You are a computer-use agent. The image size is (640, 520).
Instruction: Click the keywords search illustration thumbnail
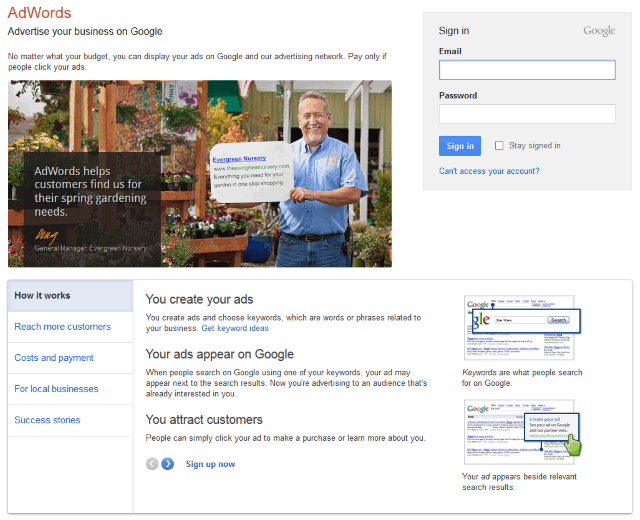click(x=522, y=327)
